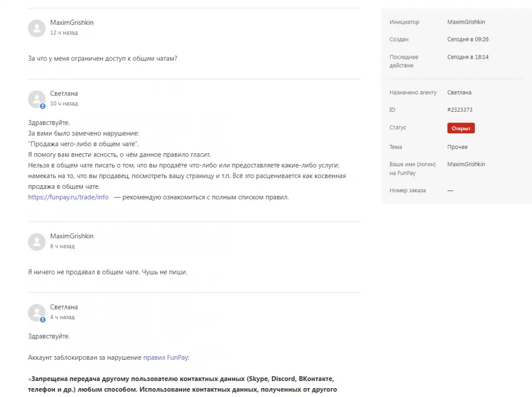Screen dimensions: 532x397
Task: Click Светлана's avatar on the 10 ч назад reply
Action: point(37,99)
